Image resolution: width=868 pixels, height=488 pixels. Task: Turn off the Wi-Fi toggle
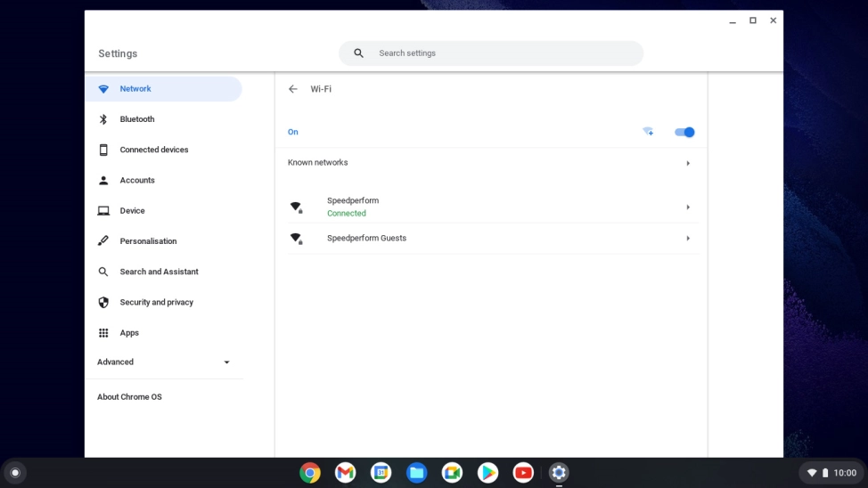pos(684,132)
